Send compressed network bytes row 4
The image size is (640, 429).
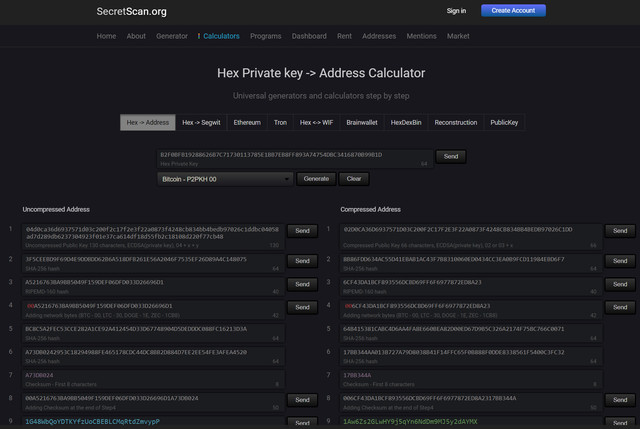[x=620, y=307]
